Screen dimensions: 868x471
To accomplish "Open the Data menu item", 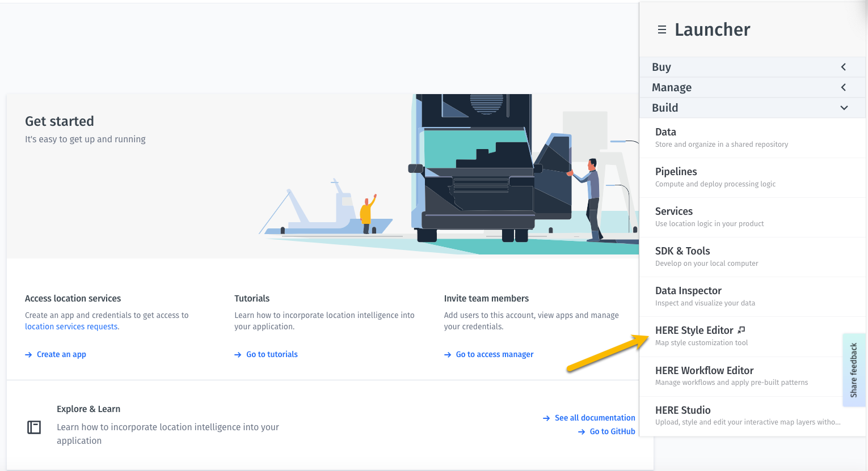I will tap(752, 138).
